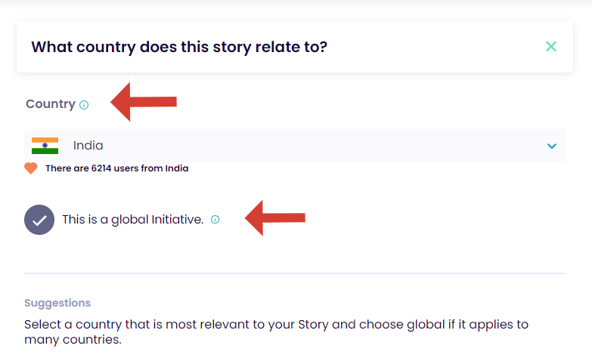Click "There are 6214 users from India" text
Viewport: 592px width, 364px height.
[117, 168]
